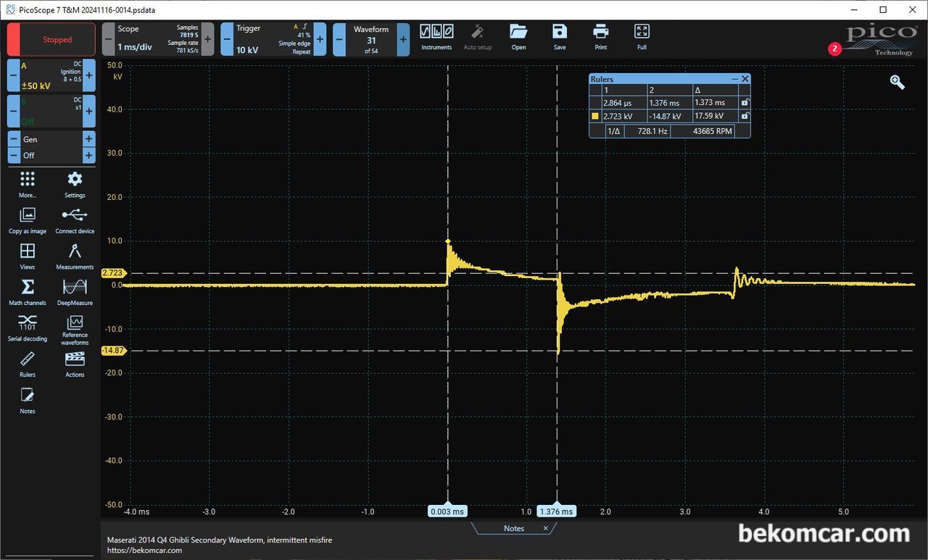Click the 0.003 ms time ruler handle

pos(447,511)
